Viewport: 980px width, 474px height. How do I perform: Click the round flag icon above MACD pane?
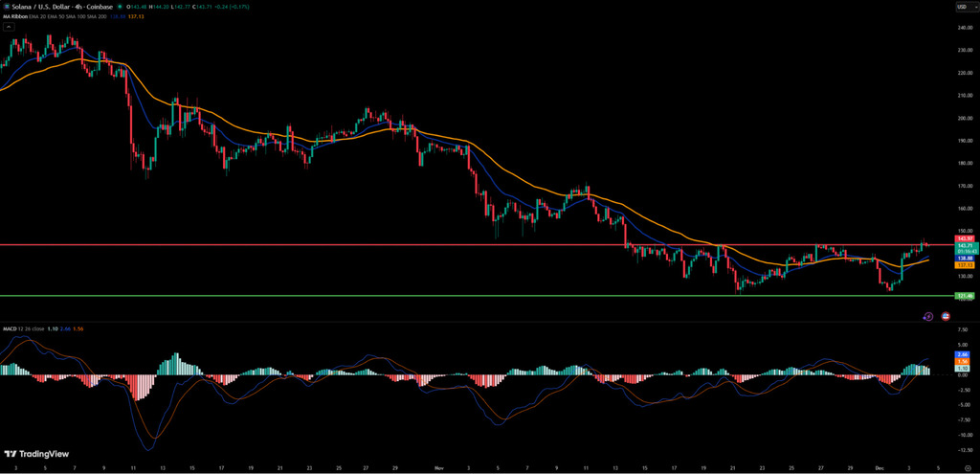(946, 315)
